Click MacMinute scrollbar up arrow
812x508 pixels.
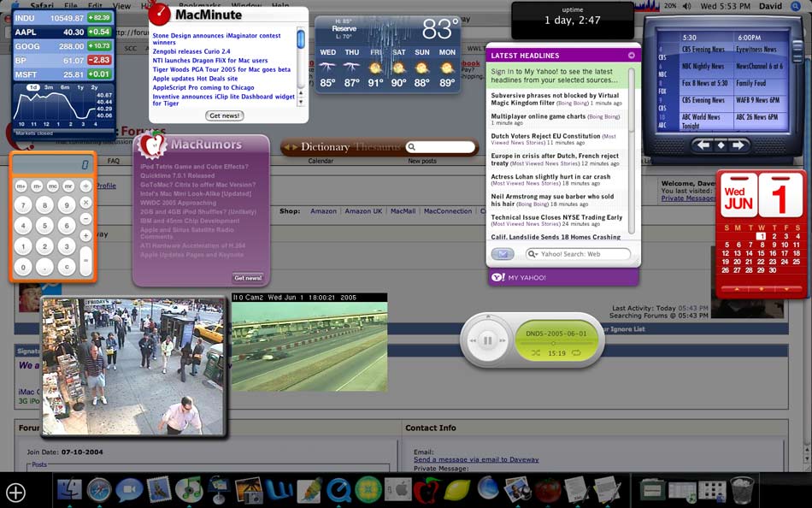pos(301,94)
